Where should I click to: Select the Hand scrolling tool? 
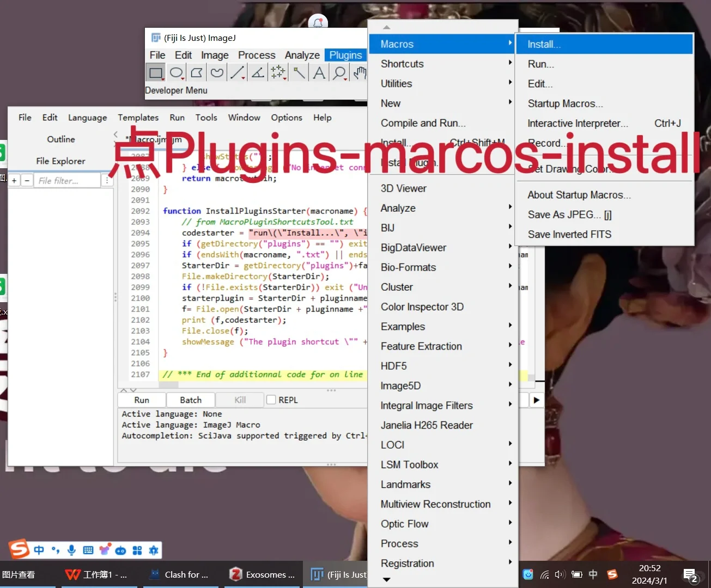[x=360, y=72]
